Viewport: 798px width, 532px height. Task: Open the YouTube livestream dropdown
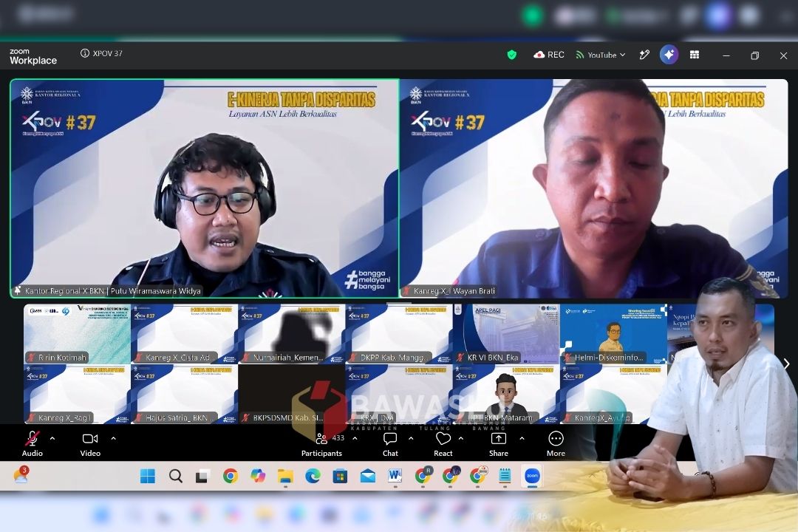coord(601,55)
